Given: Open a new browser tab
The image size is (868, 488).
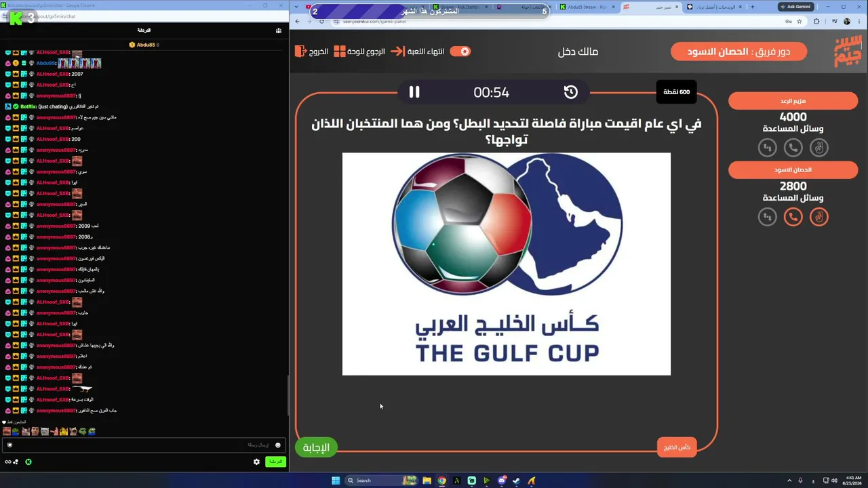Looking at the screenshot, I should pos(752,7).
